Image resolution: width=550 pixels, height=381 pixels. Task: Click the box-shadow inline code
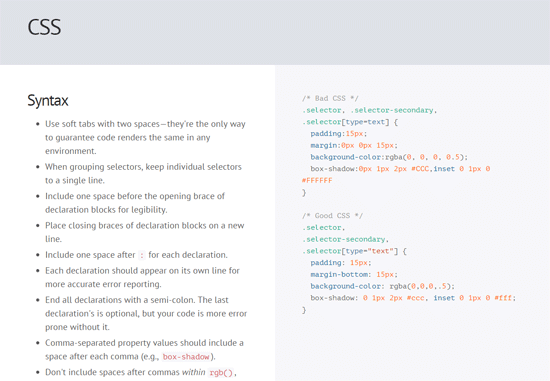point(186,357)
